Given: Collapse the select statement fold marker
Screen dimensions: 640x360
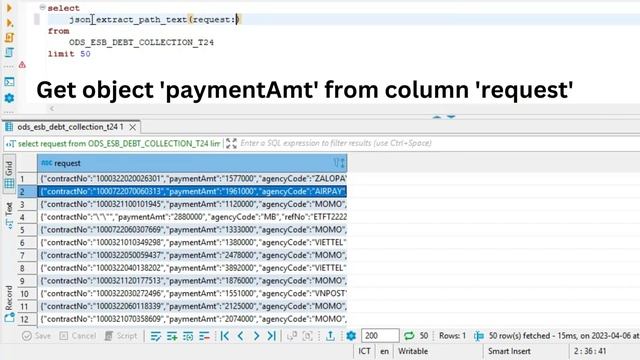Looking at the screenshot, I should click(x=42, y=7).
